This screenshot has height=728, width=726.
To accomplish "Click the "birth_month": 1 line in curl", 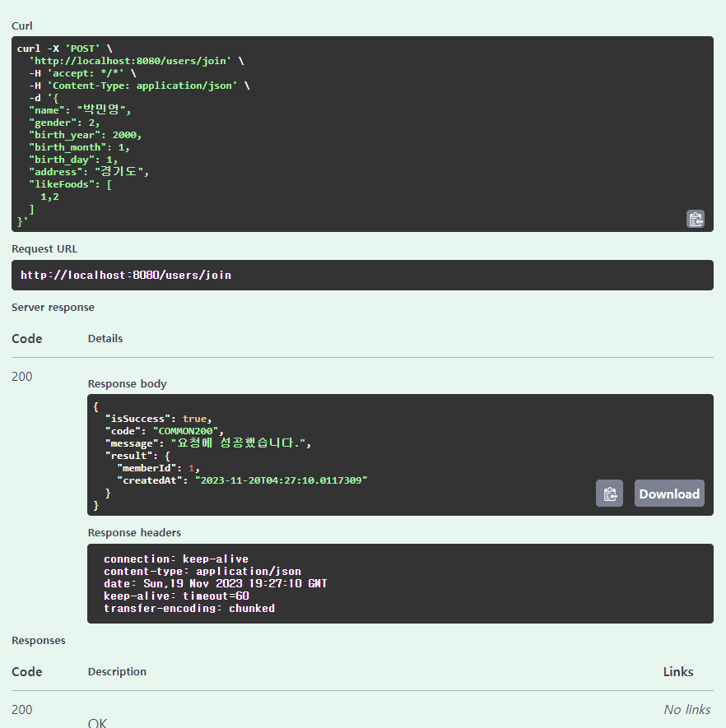I will pyautogui.click(x=79, y=147).
